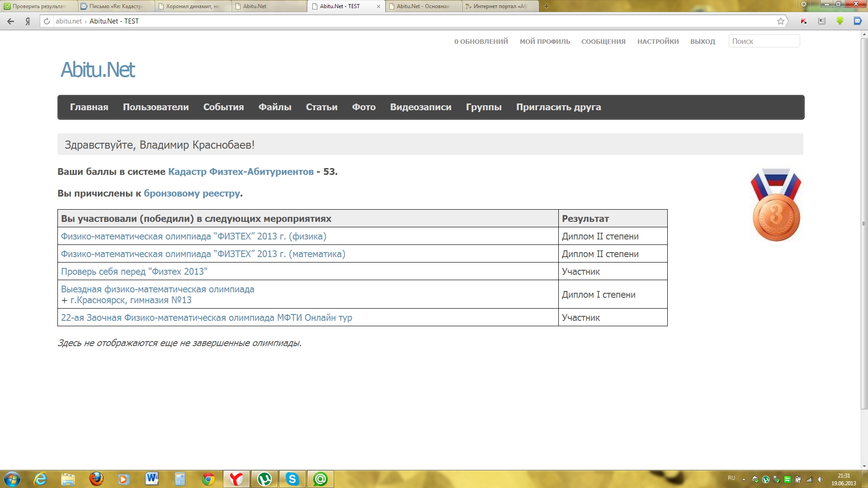Click the МОЙ ПРОФИЛЬ top link
868x488 pixels.
click(545, 42)
